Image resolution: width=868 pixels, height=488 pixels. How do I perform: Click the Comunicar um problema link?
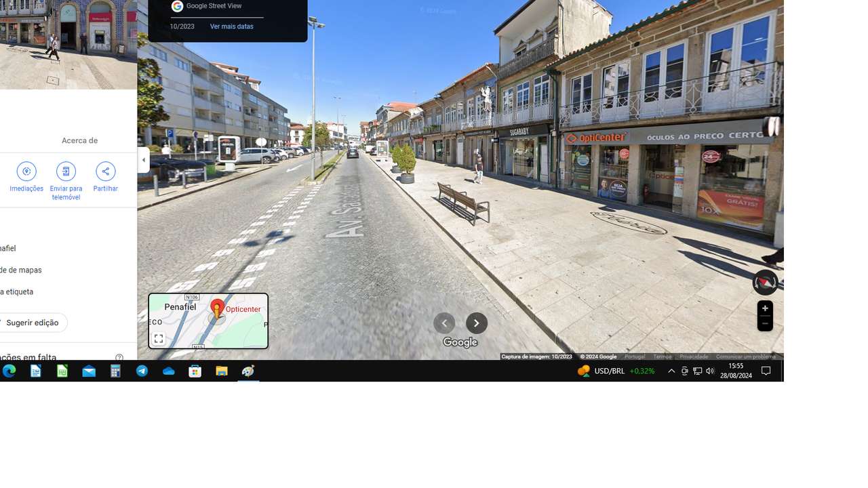point(747,356)
